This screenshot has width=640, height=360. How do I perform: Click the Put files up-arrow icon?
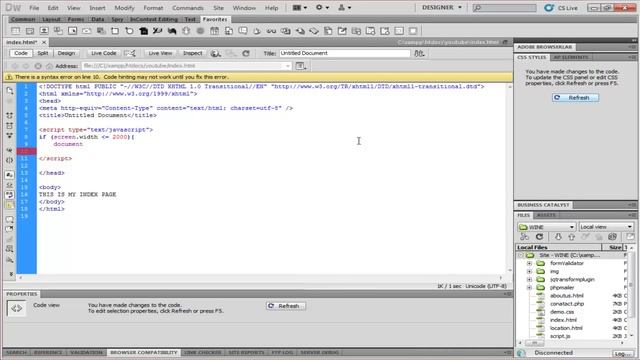pos(571,237)
